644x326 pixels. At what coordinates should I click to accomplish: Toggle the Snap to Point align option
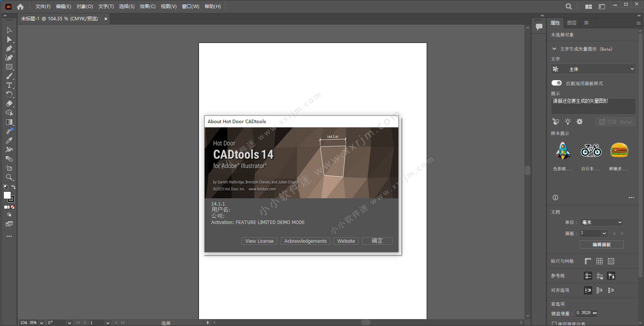588,290
